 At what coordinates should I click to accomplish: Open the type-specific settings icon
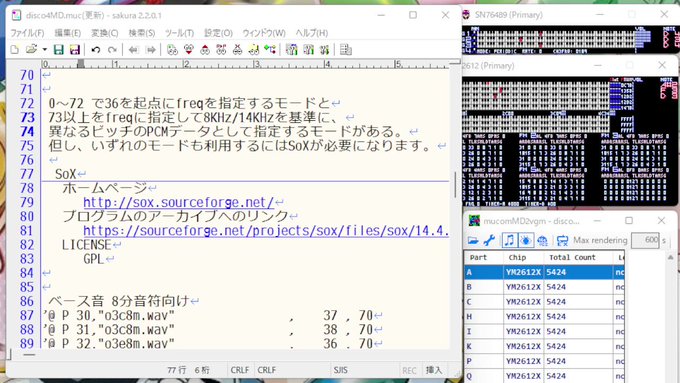point(308,50)
